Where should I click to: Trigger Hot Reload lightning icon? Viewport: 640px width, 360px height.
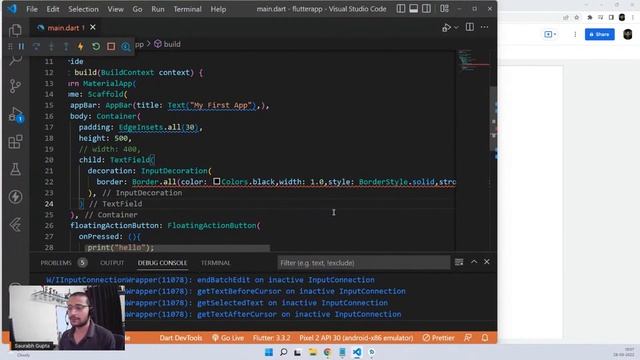click(81, 47)
